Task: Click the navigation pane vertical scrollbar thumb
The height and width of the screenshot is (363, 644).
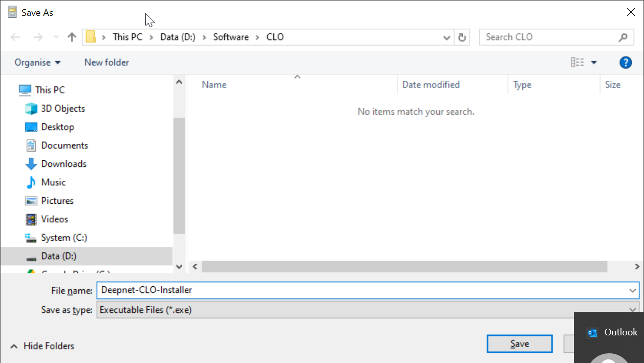Action: pos(179,176)
